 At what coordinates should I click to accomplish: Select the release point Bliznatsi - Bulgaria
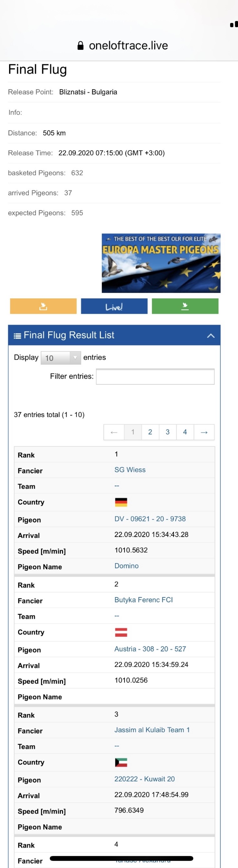(x=88, y=92)
